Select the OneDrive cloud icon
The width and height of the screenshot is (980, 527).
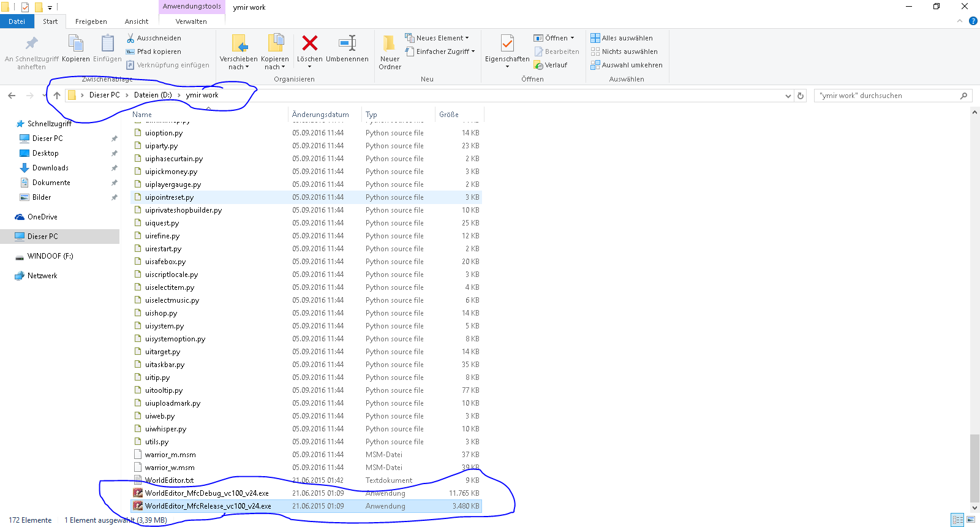(20, 217)
